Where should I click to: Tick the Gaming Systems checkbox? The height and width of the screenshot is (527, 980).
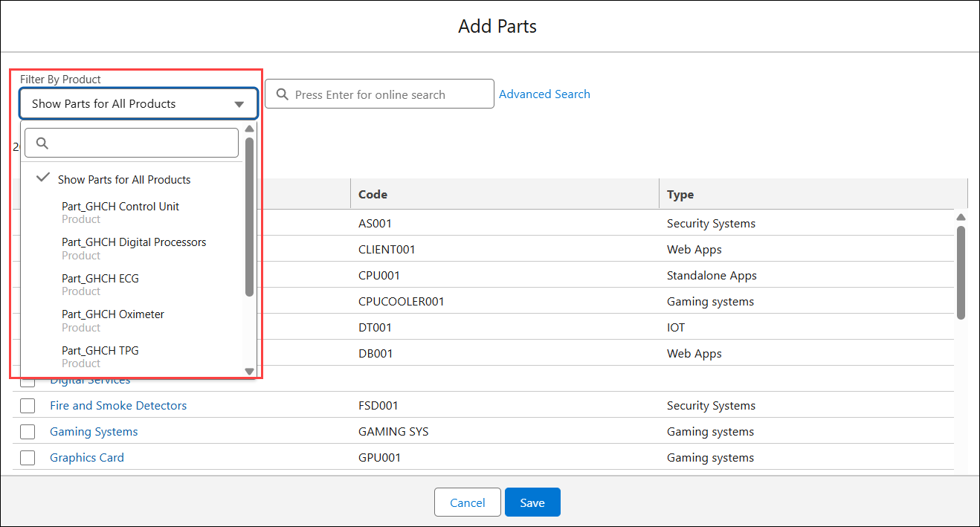click(28, 432)
